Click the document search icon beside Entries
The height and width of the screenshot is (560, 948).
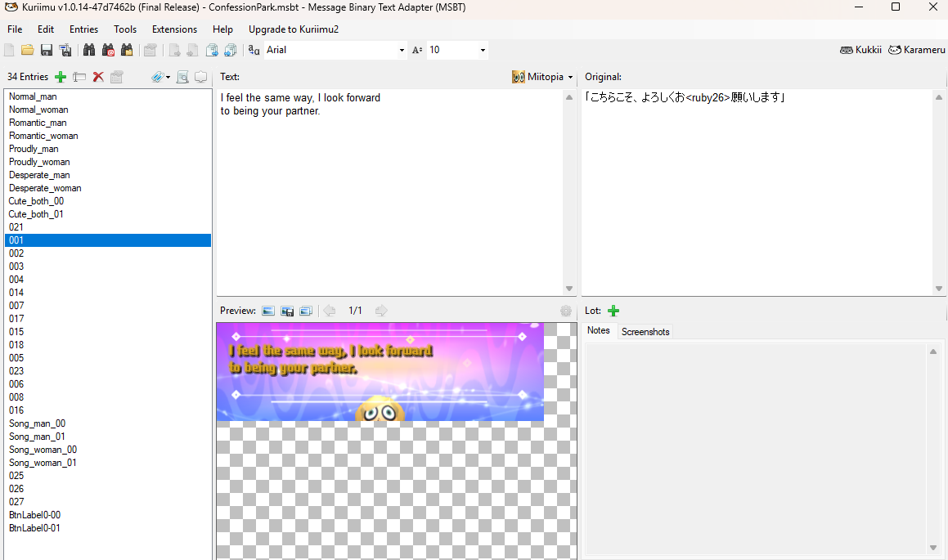182,77
